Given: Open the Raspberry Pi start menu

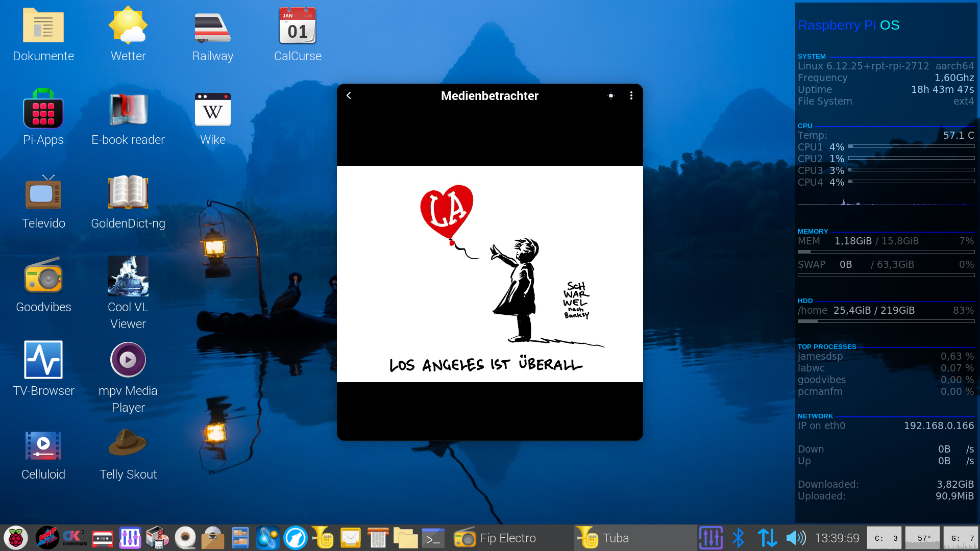Looking at the screenshot, I should click(x=16, y=538).
